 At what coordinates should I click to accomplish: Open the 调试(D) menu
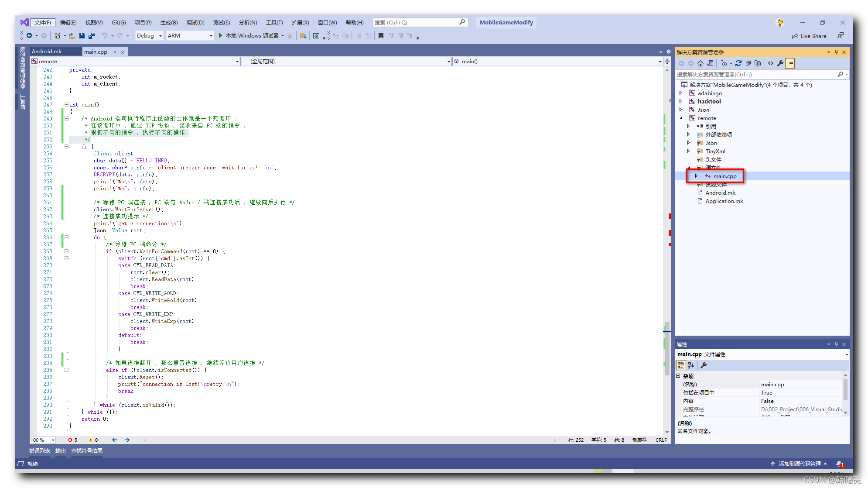[x=195, y=23]
